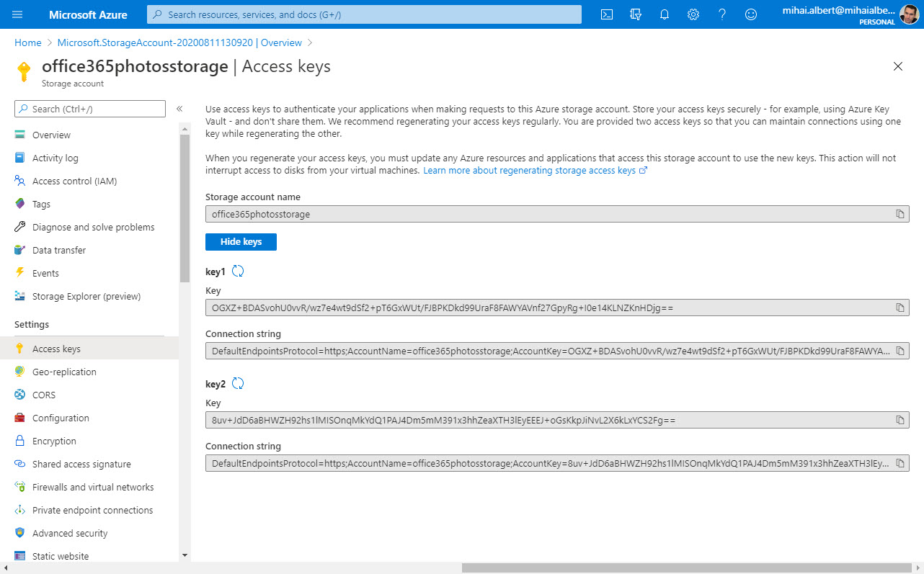Close the Access keys blade

click(898, 66)
